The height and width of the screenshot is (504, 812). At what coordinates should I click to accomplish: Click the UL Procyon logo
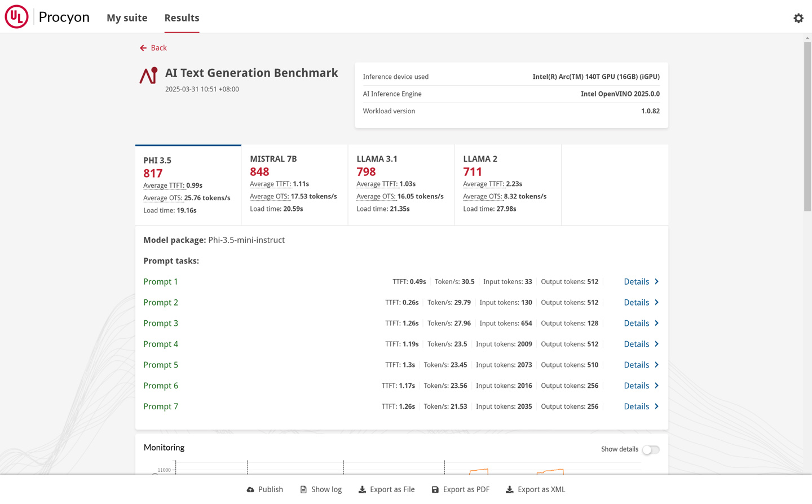tap(17, 17)
